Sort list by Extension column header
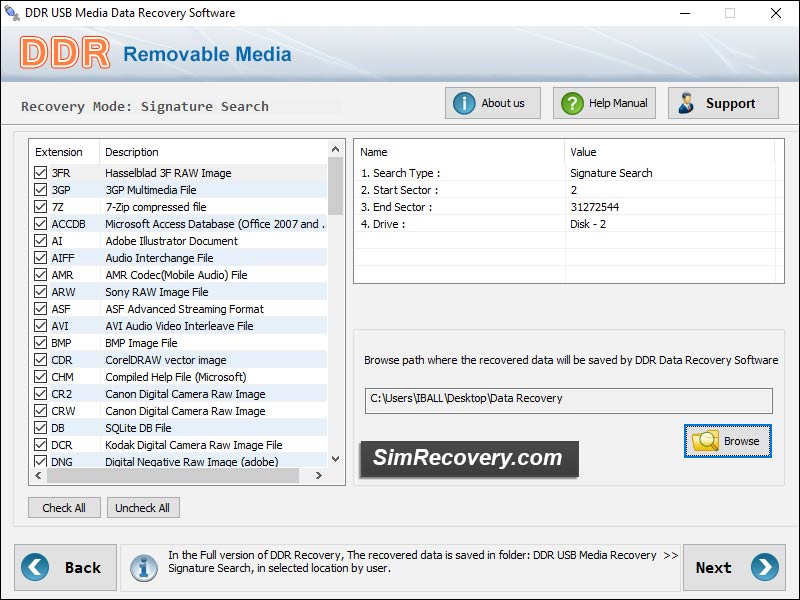Image resolution: width=800 pixels, height=600 pixels. point(60,152)
